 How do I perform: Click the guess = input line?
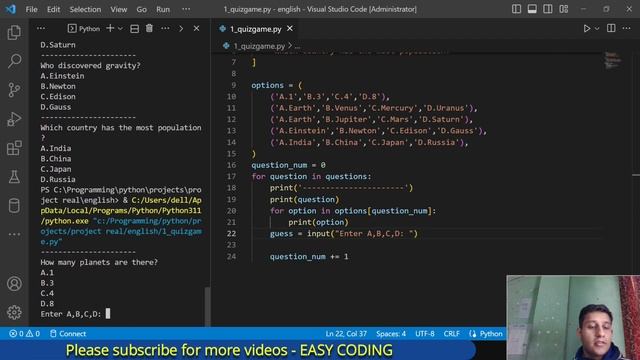[x=344, y=233]
